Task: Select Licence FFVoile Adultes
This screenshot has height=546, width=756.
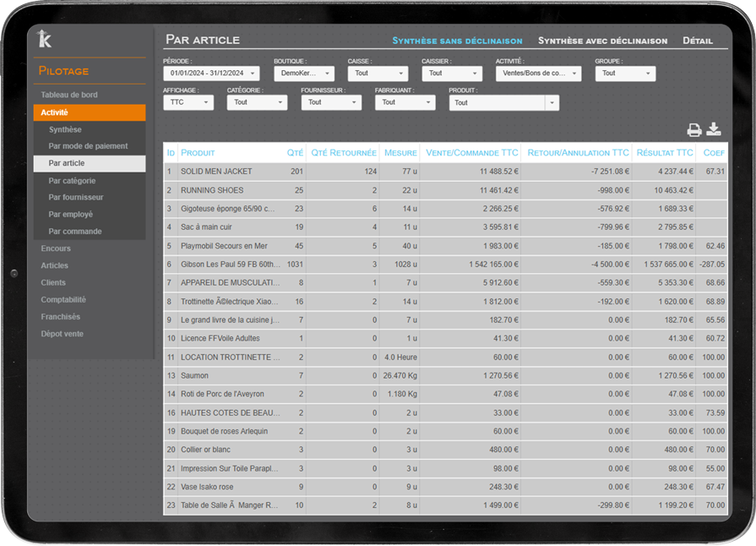Action: click(x=220, y=339)
